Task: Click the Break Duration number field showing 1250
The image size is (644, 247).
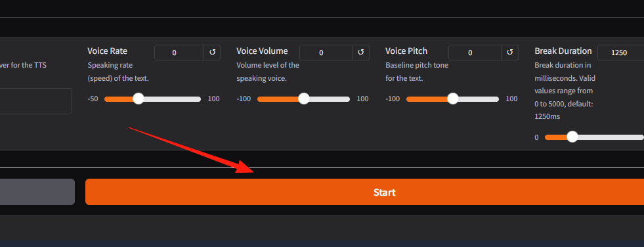Action: point(620,53)
